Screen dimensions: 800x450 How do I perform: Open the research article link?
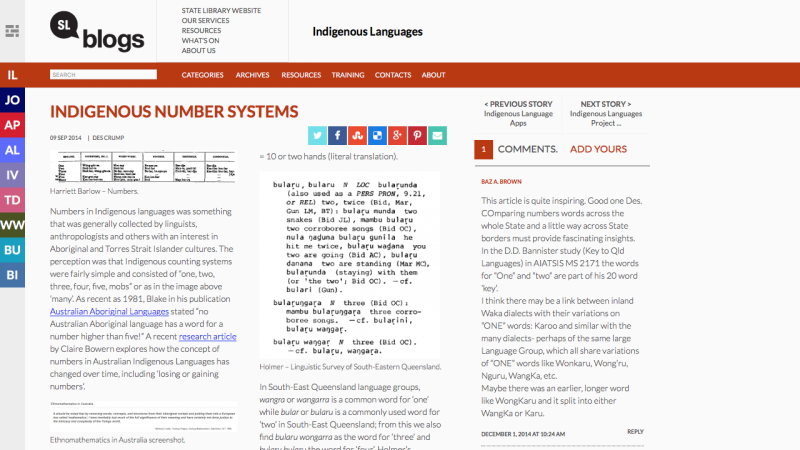click(207, 336)
